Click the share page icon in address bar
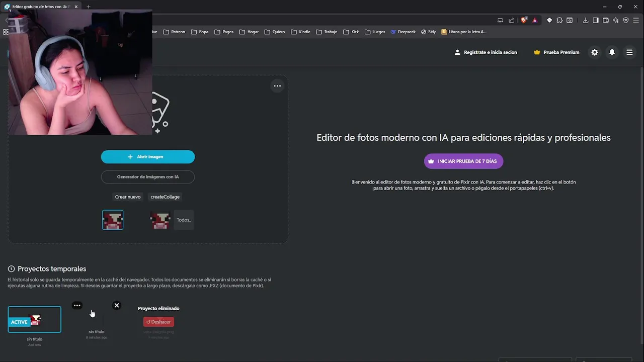The image size is (644, 362). pyautogui.click(x=511, y=20)
